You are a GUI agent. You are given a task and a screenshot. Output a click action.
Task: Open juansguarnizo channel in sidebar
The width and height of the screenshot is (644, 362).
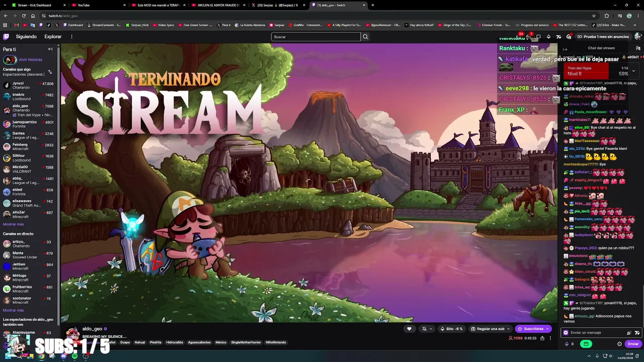click(x=28, y=124)
